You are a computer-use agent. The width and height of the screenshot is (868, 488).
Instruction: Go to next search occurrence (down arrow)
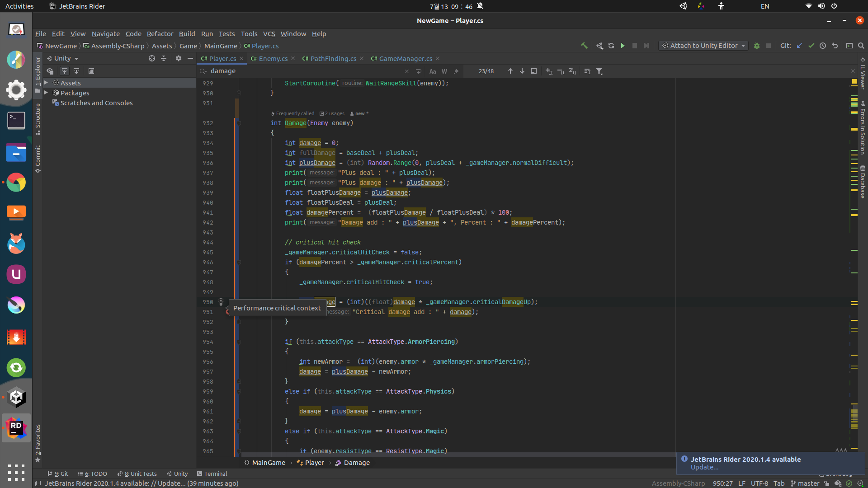522,71
